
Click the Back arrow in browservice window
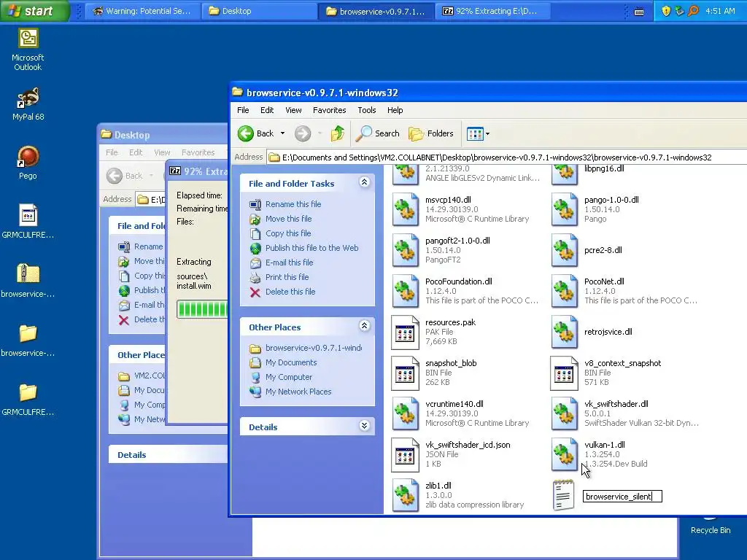coord(256,134)
